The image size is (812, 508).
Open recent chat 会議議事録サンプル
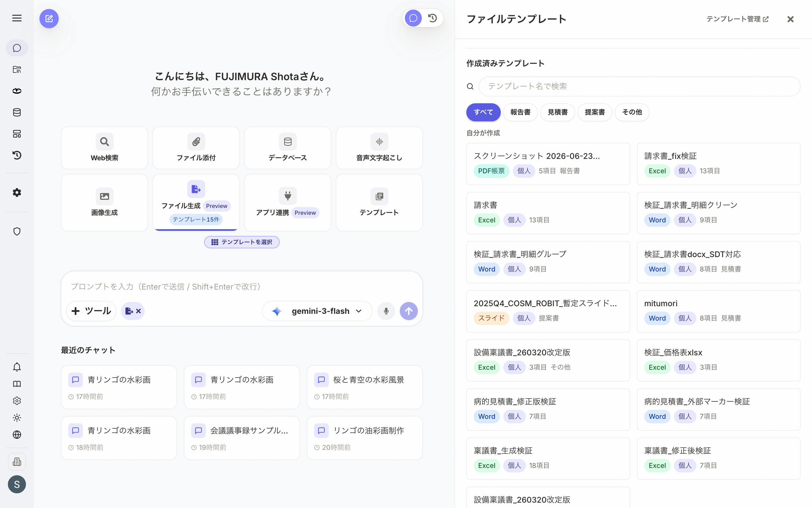click(242, 438)
